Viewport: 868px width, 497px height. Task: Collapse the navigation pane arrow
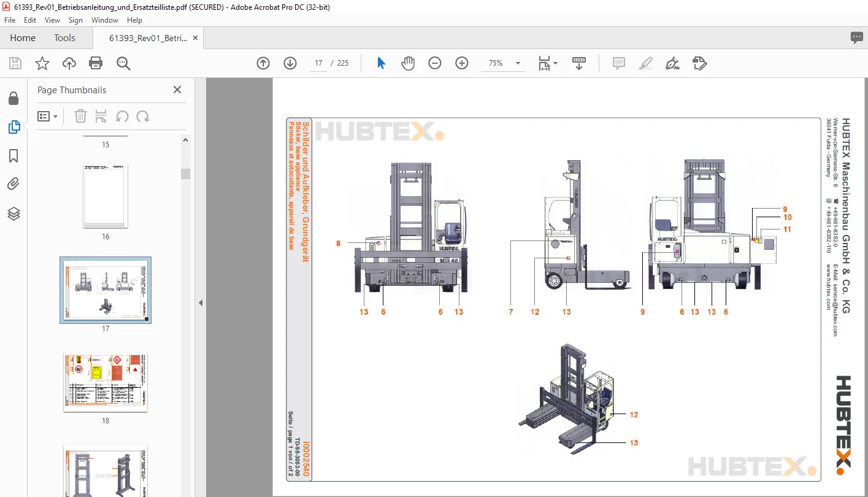coord(201,302)
